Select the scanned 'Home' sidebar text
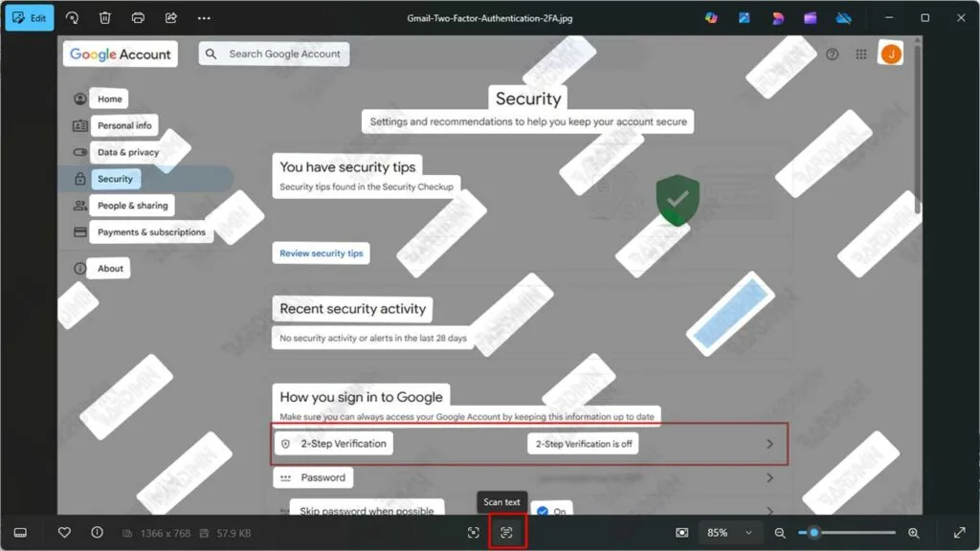Screen dimensions: 980x551 pos(109,99)
